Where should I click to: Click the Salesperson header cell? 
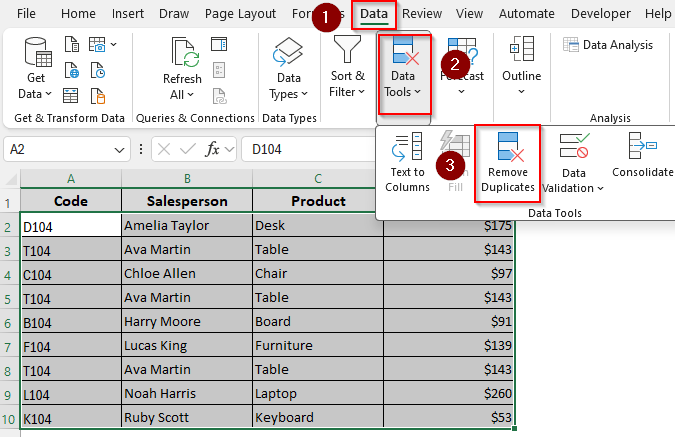click(x=187, y=201)
